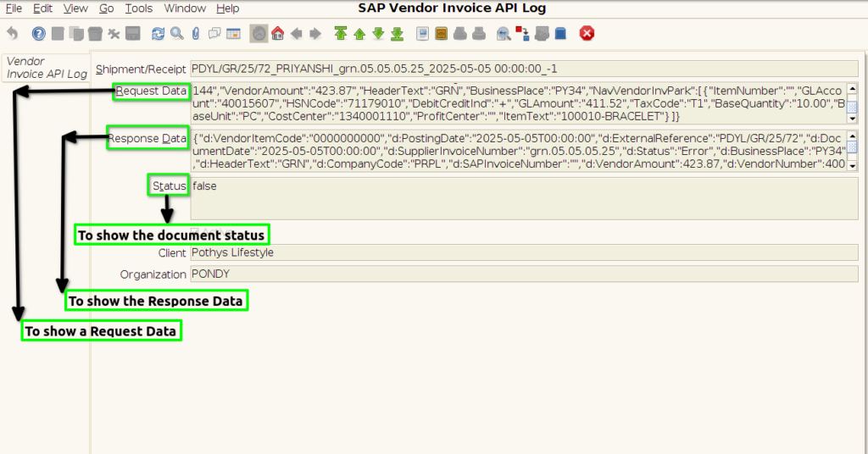Click the Response Data scrollbar up arrow
The height and width of the screenshot is (454, 868).
tap(853, 136)
